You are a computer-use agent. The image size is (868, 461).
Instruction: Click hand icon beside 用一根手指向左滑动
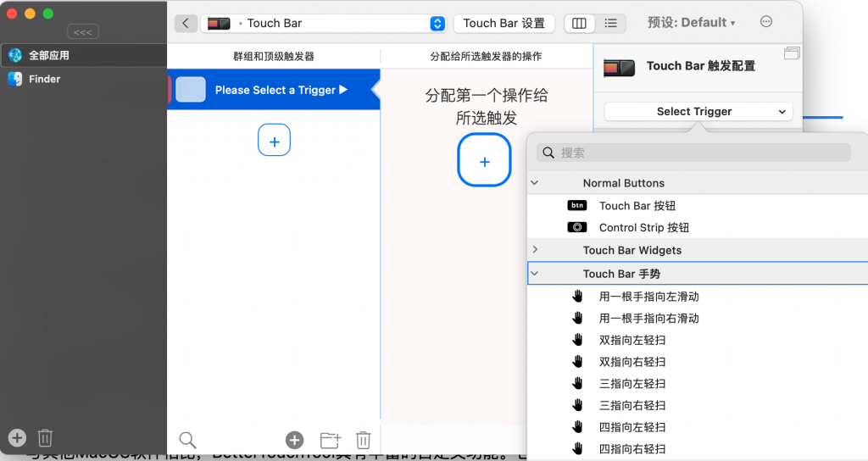coord(577,296)
